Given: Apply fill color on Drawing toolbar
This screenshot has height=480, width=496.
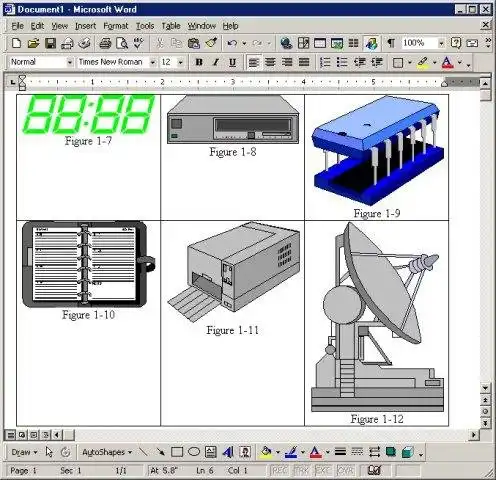Looking at the screenshot, I should [x=266, y=452].
